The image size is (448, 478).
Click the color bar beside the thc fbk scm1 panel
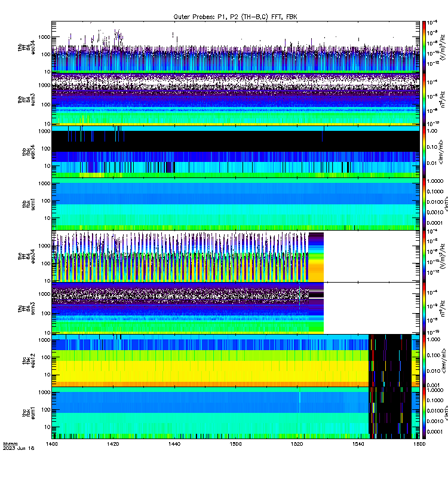tap(424, 413)
